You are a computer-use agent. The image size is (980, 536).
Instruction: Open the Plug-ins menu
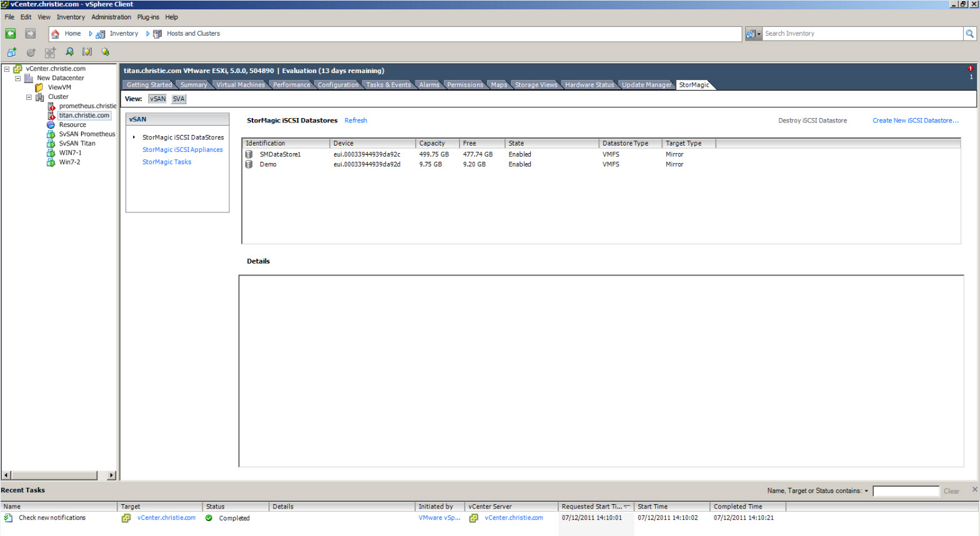tap(148, 17)
